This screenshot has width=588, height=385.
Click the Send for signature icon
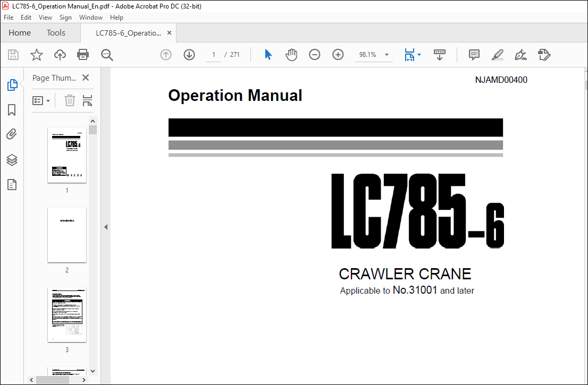click(544, 55)
